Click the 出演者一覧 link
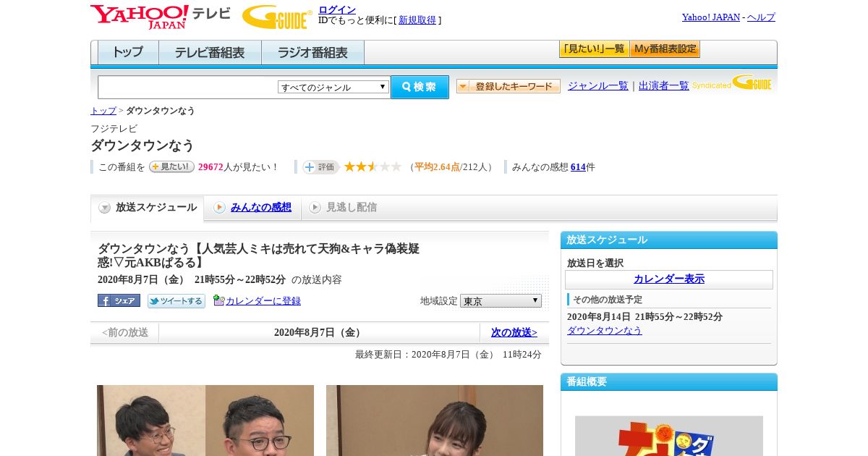Image resolution: width=868 pixels, height=456 pixels. pos(664,85)
